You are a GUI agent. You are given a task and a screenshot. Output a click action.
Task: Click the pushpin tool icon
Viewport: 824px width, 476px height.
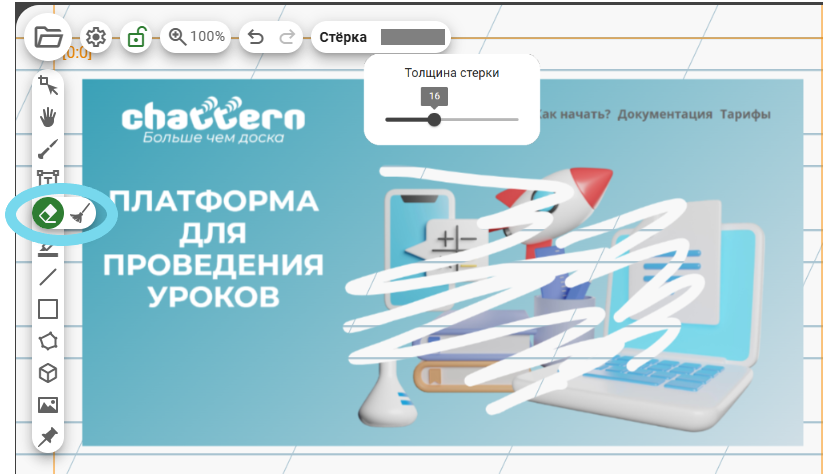pos(47,437)
